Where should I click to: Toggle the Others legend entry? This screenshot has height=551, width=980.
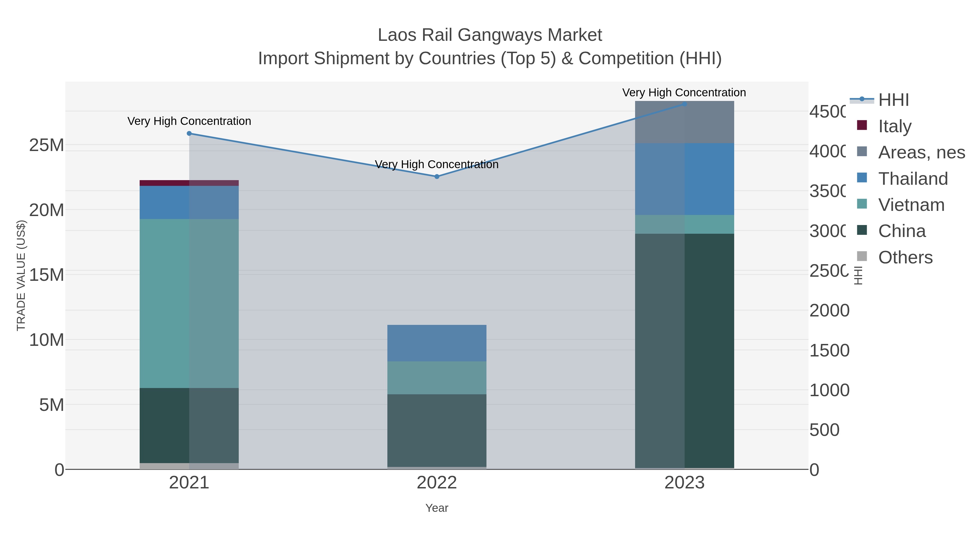click(x=895, y=257)
